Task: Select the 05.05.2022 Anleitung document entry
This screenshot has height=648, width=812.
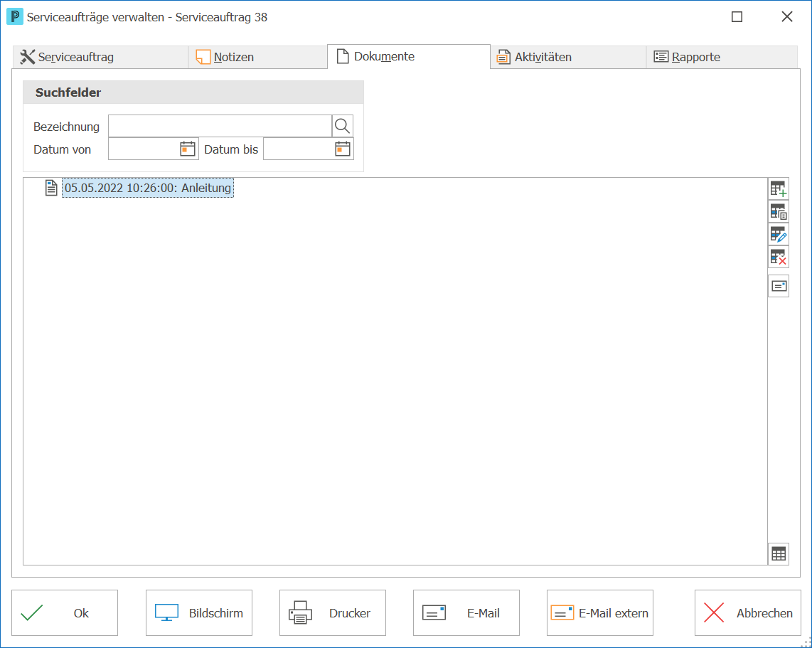Action: 148,188
